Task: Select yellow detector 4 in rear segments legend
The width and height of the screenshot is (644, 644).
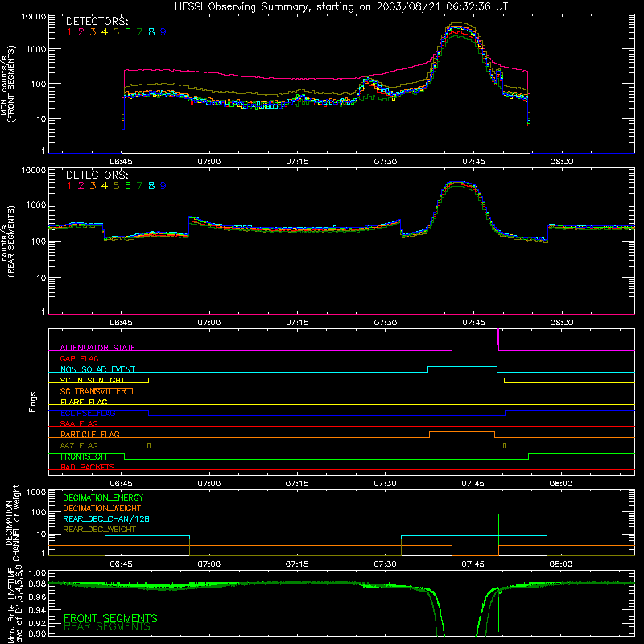Action: (105, 186)
